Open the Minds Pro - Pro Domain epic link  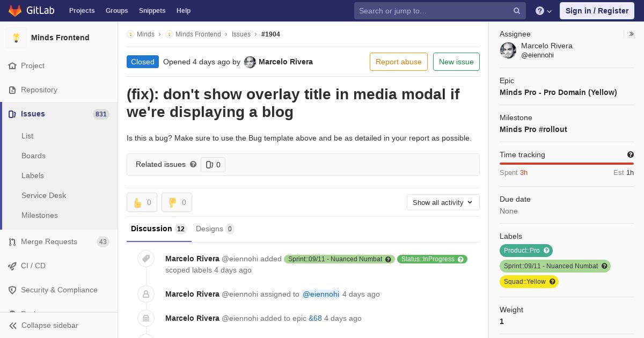tap(558, 92)
